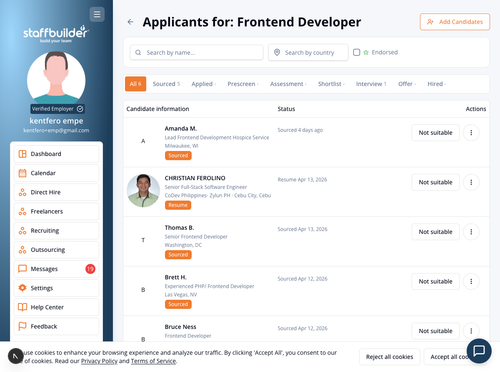Open the chat widget bubble icon
The image size is (500, 372).
pos(479,351)
